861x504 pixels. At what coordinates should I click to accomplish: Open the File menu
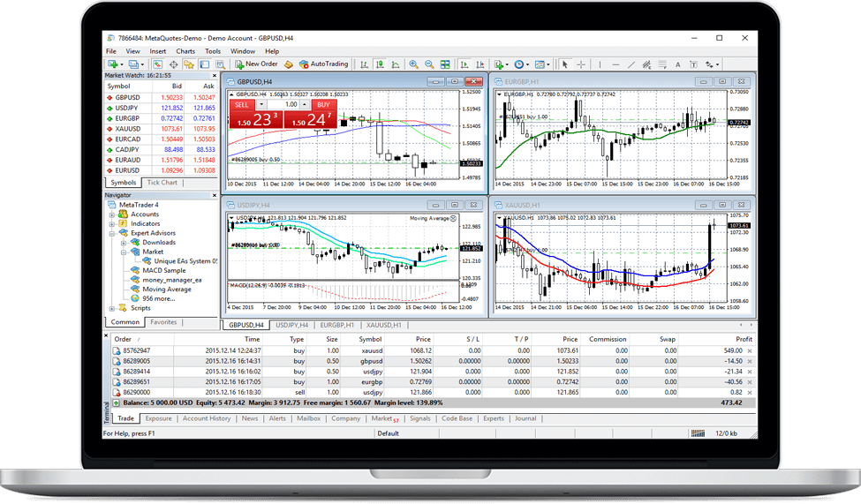[111, 51]
